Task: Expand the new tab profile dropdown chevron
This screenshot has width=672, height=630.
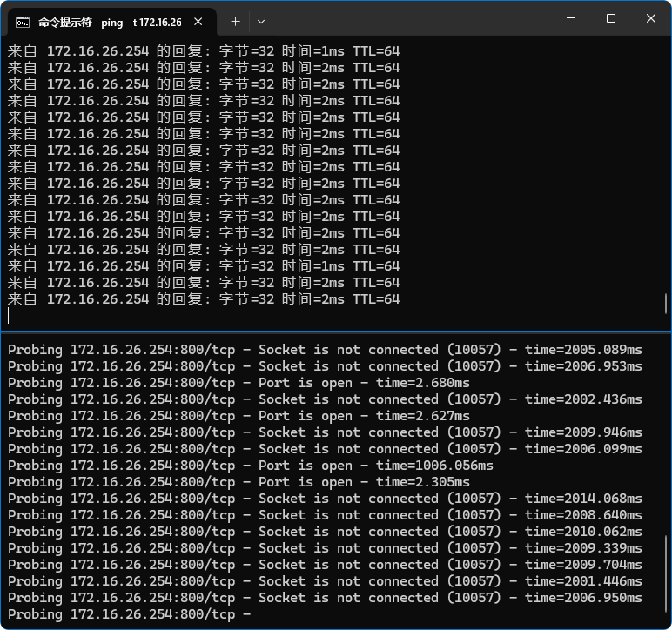Action: [261, 21]
